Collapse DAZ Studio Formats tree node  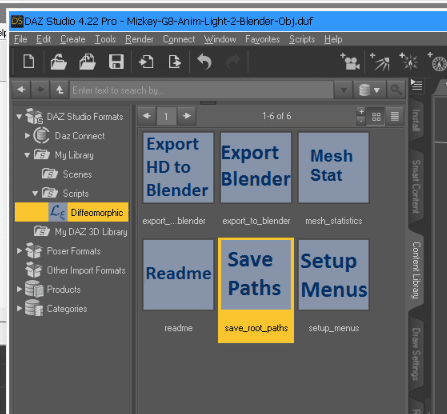pos(19,116)
